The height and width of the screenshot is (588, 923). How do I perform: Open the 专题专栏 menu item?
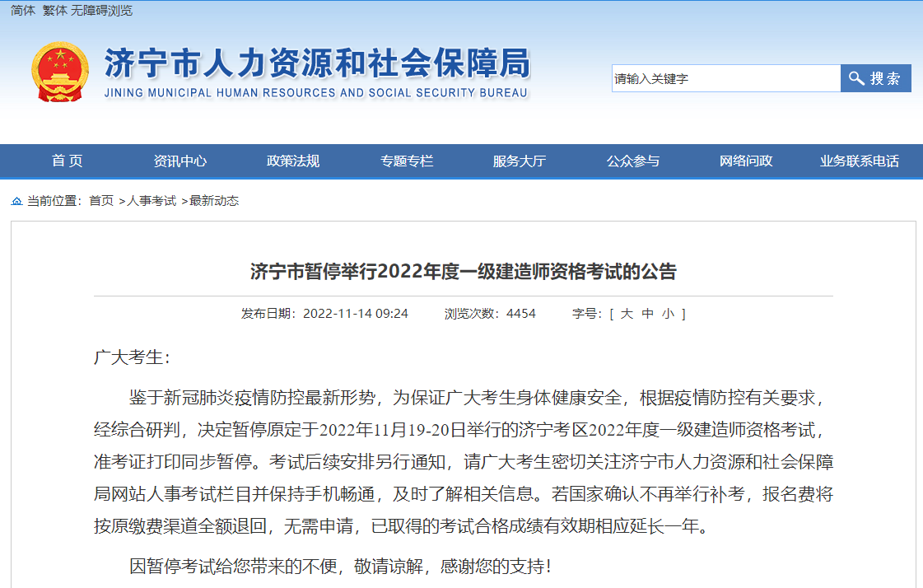coord(406,161)
